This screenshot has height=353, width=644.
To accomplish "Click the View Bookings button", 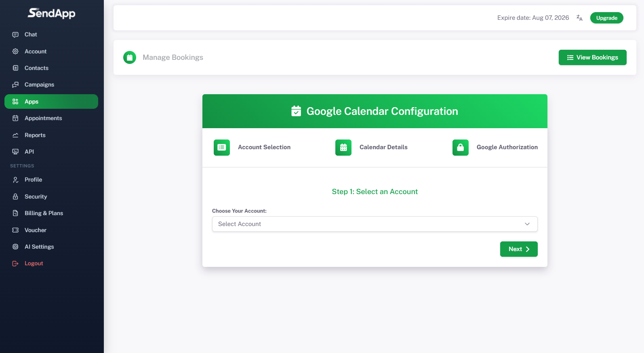I will click(x=593, y=57).
